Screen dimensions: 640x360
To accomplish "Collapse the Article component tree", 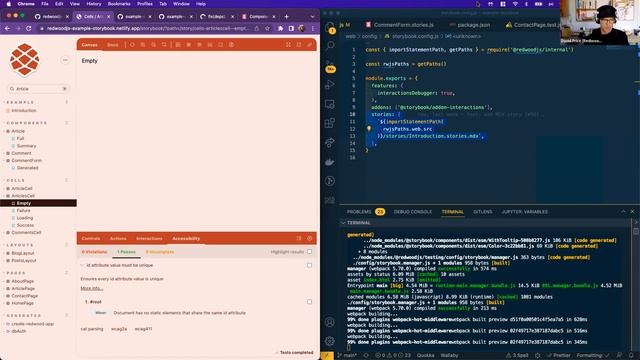I will pyautogui.click(x=18, y=131).
